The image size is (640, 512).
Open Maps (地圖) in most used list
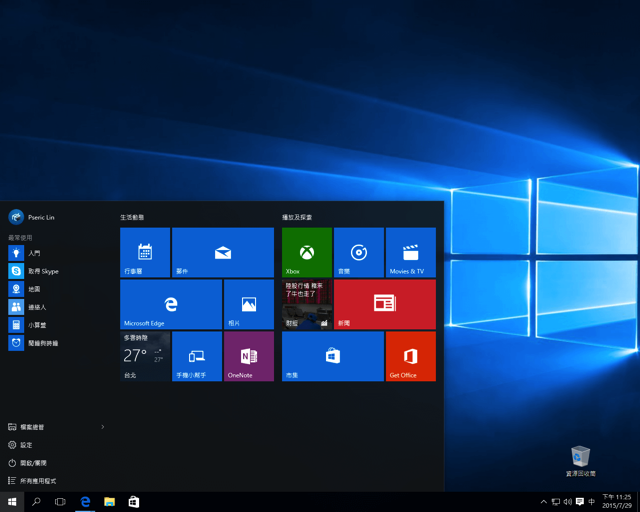[x=57, y=289]
